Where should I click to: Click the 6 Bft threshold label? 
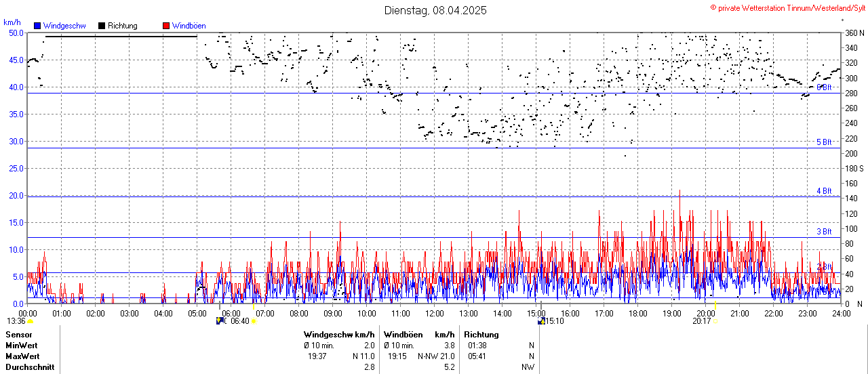coord(824,87)
